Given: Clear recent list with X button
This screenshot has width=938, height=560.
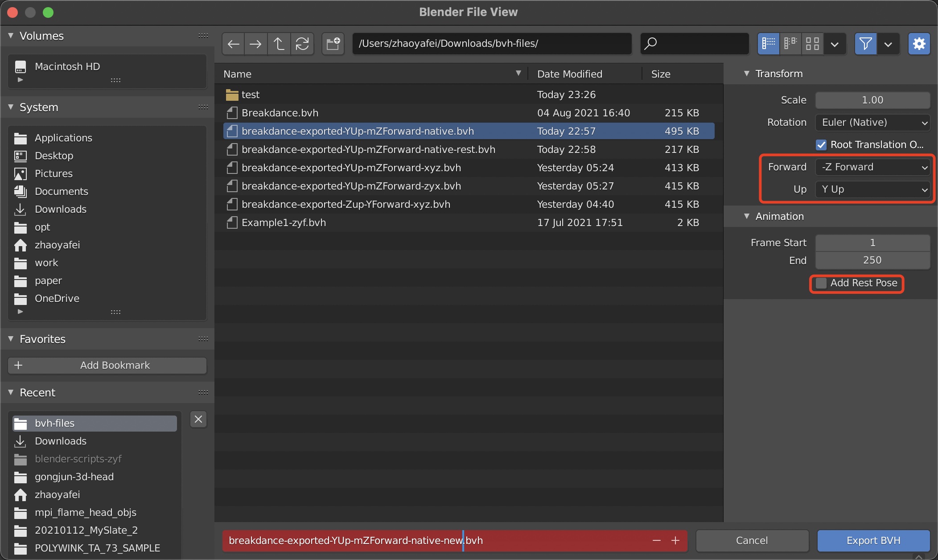Looking at the screenshot, I should pos(198,419).
